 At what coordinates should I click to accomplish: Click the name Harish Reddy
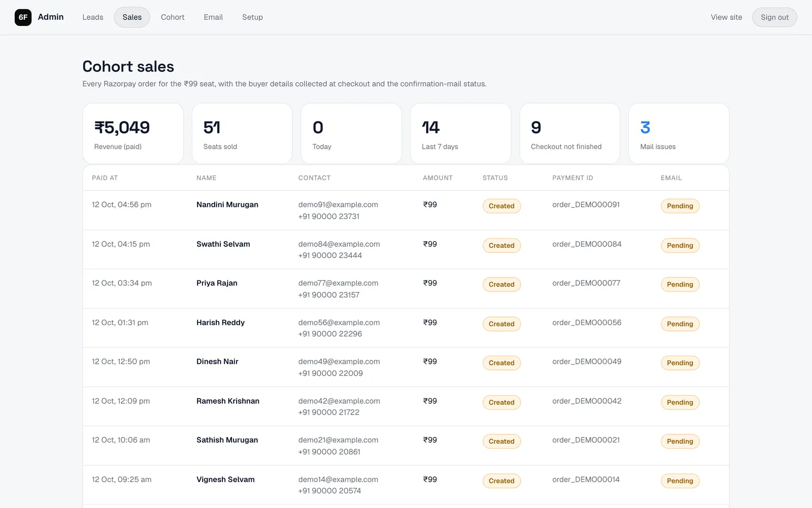(x=220, y=323)
